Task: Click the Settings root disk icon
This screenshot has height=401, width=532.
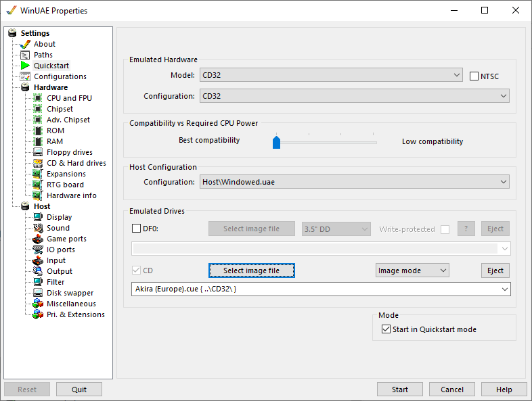Action: coord(12,33)
